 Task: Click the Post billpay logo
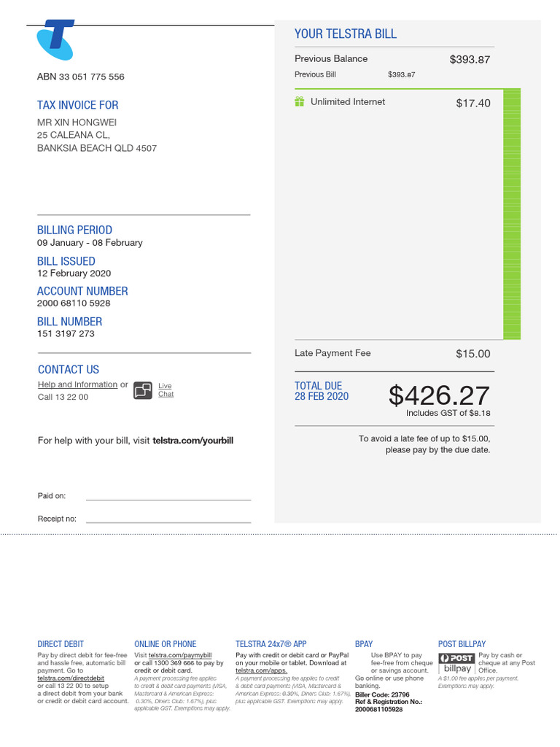pyautogui.click(x=457, y=663)
